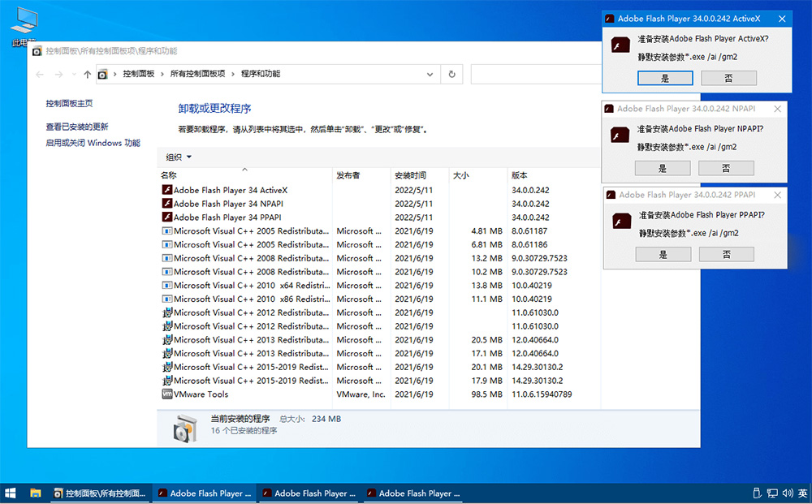Expand the chevron after 所有控制面板项 in breadcrumb
This screenshot has width=812, height=504.
tap(231, 74)
